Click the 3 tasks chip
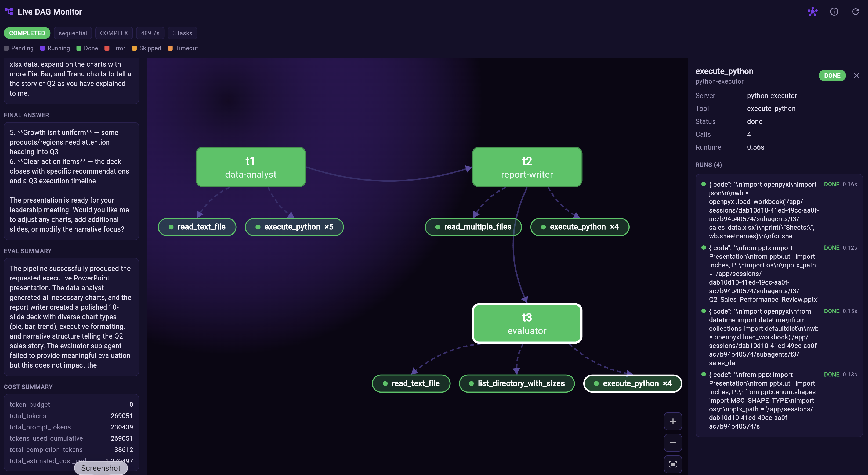 [182, 33]
